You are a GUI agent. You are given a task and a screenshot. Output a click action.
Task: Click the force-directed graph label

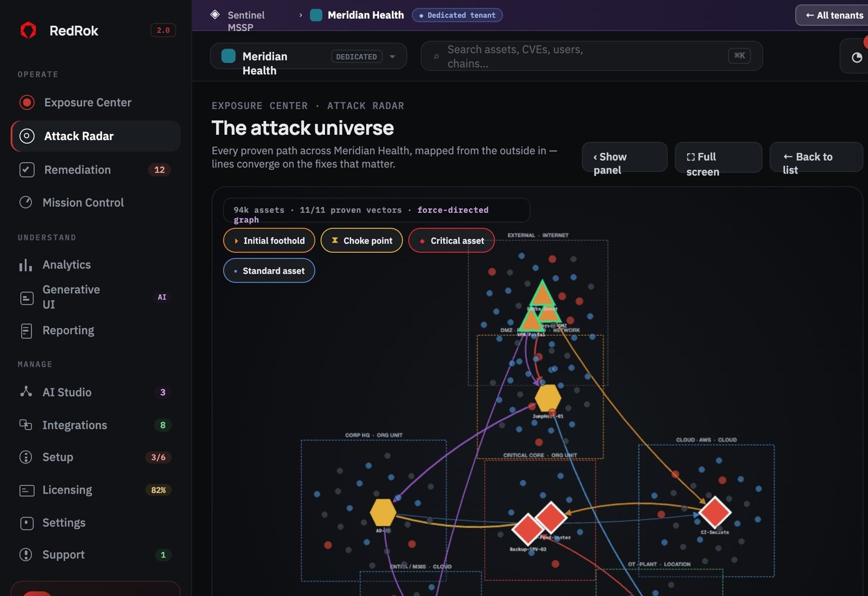click(x=361, y=215)
